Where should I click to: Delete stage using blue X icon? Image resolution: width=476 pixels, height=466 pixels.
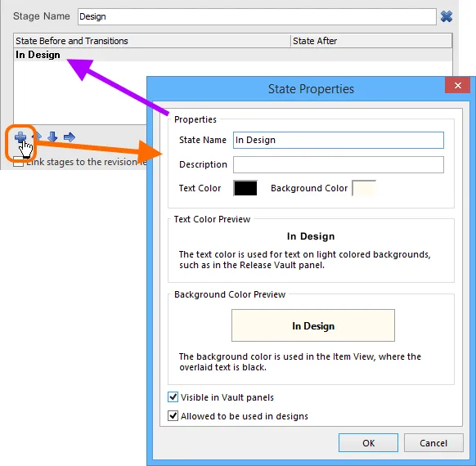[x=447, y=16]
